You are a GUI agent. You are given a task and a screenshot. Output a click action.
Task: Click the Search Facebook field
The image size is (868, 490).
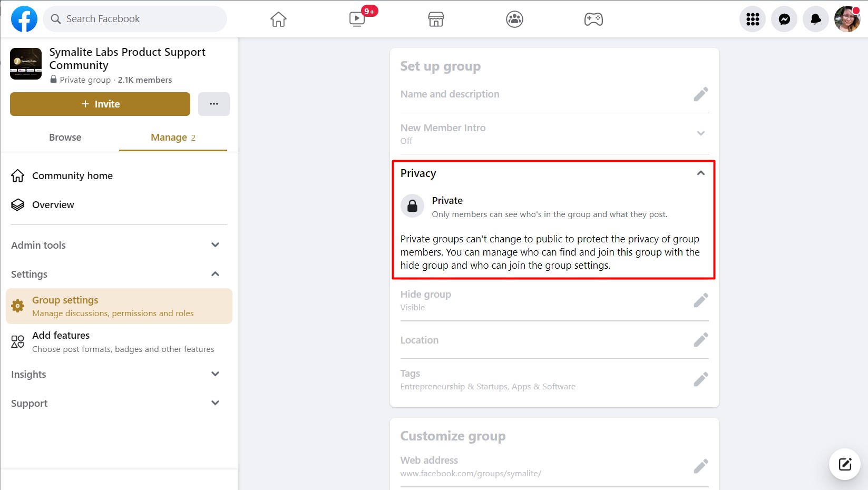pyautogui.click(x=135, y=18)
